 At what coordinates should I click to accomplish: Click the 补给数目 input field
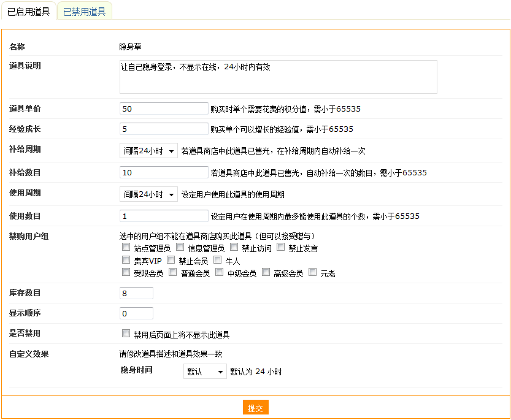[x=164, y=172]
